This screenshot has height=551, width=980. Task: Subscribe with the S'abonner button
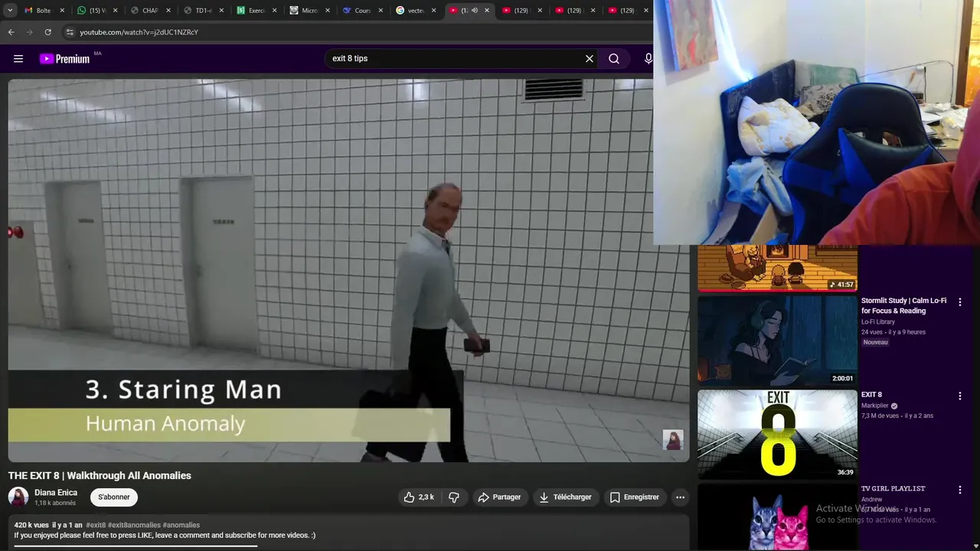[114, 497]
